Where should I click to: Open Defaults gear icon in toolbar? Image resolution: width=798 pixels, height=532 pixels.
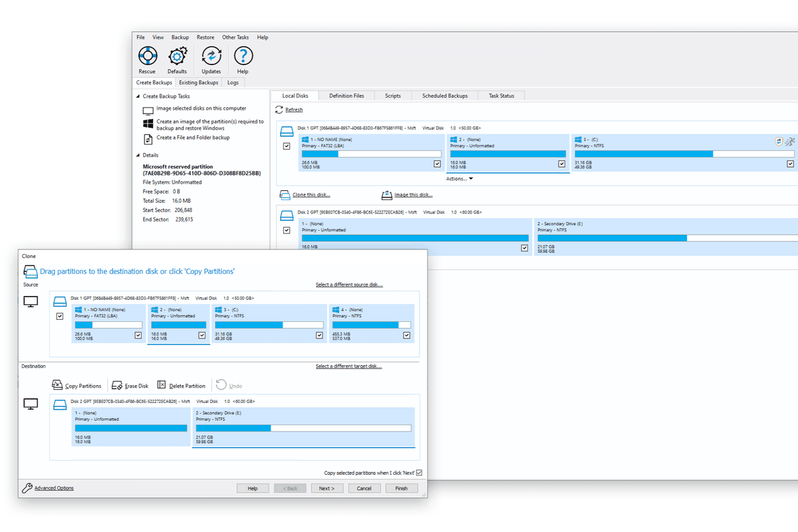(x=178, y=56)
